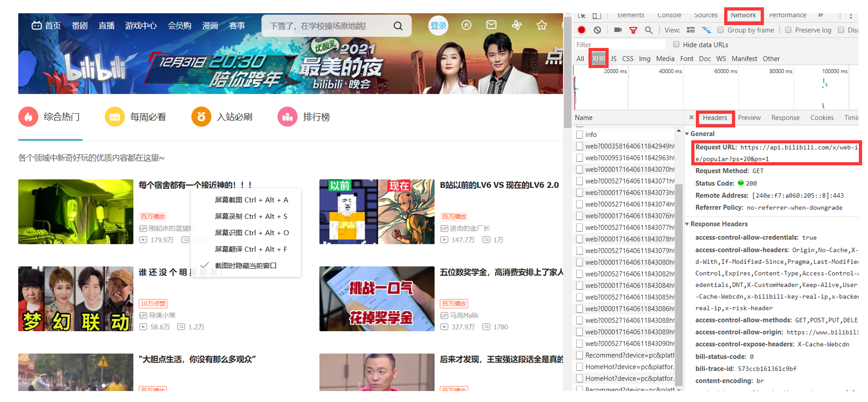The width and height of the screenshot is (868, 402).
Task: Switch to the Elements tab
Action: 631,15
